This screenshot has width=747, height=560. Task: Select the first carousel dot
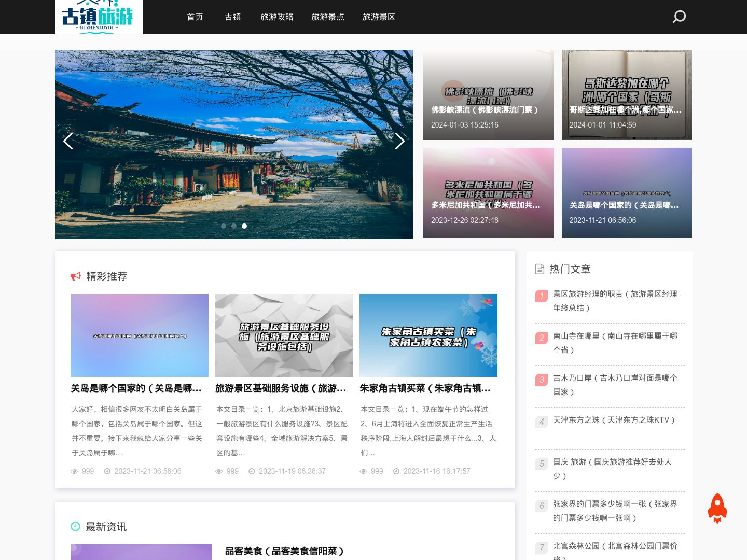224,226
